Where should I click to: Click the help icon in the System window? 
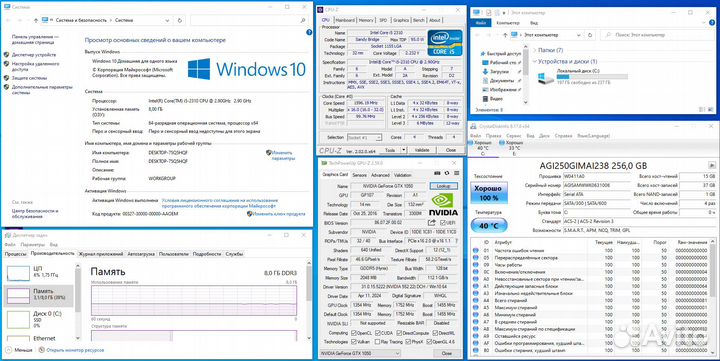click(309, 32)
